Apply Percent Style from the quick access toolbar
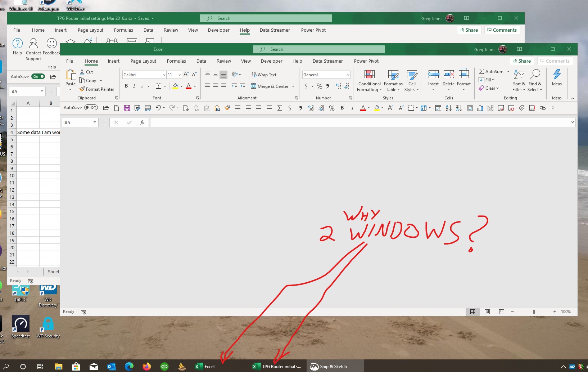This screenshot has height=372, width=588. click(x=331, y=108)
